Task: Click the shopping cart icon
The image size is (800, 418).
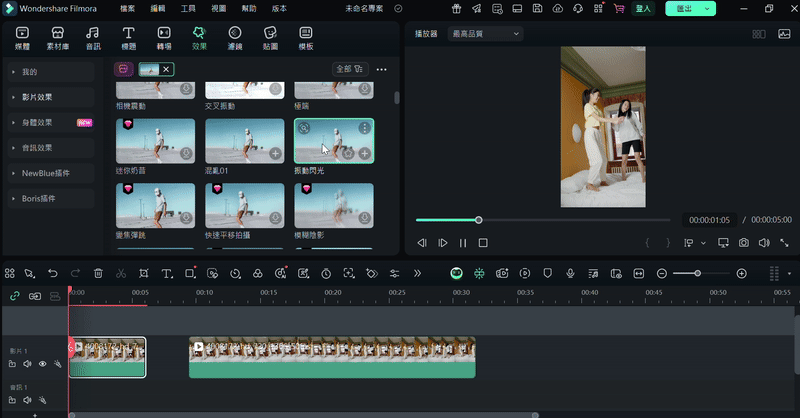Action: pos(619,8)
